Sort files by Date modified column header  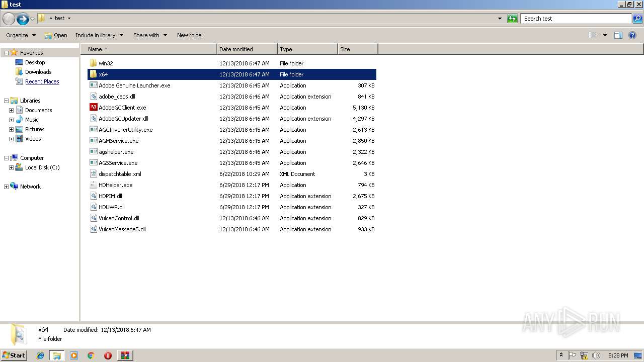[247, 49]
